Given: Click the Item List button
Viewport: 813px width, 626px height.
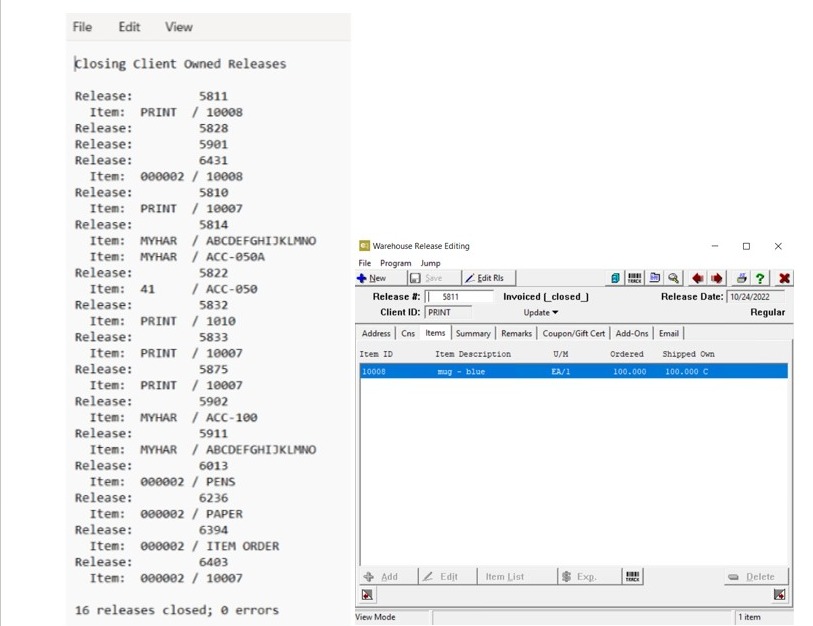Looking at the screenshot, I should (516, 576).
